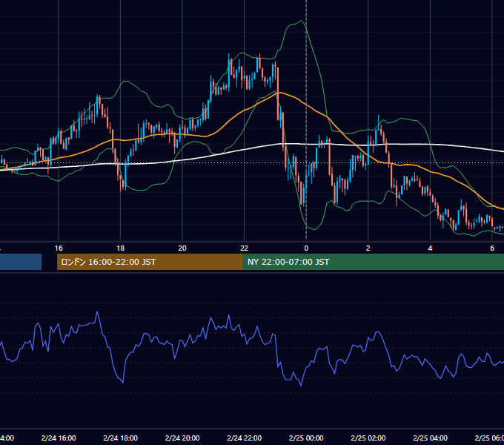Click the 6 hour label on price chart axis
The image size is (504, 445).
(x=492, y=248)
